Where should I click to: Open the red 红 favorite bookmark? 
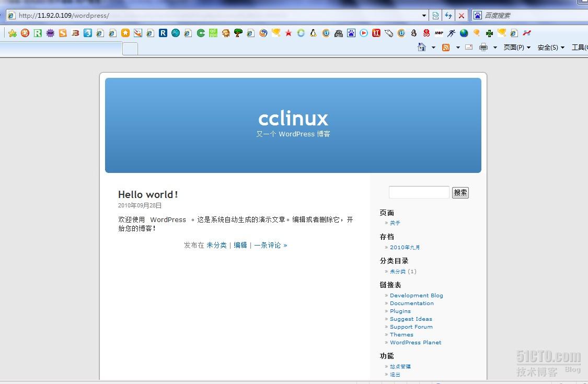[376, 33]
